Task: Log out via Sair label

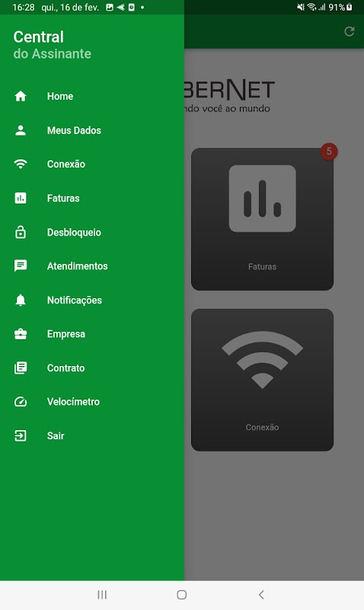Action: [x=56, y=435]
